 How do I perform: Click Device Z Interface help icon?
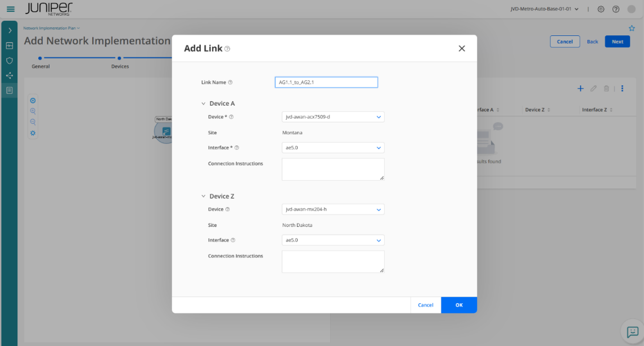233,240
